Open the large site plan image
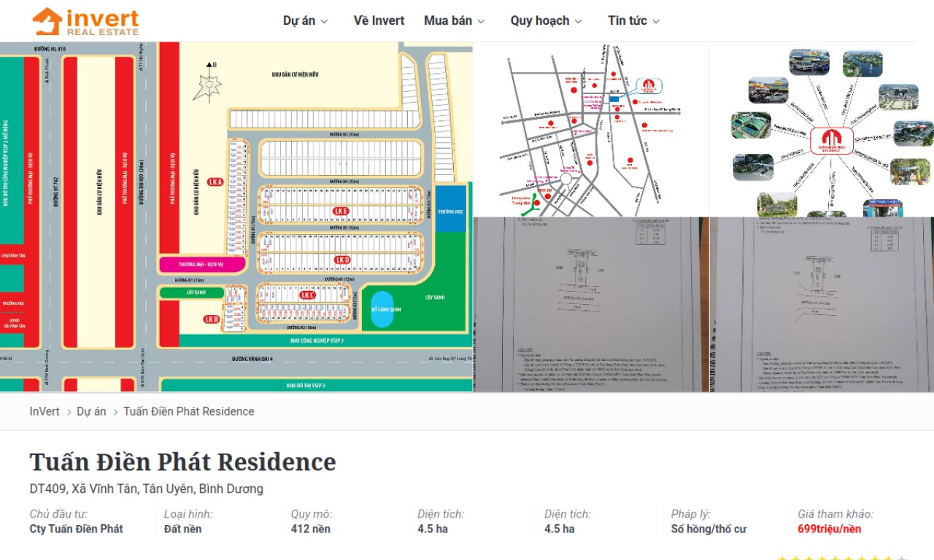Image resolution: width=934 pixels, height=560 pixels. pos(236,217)
